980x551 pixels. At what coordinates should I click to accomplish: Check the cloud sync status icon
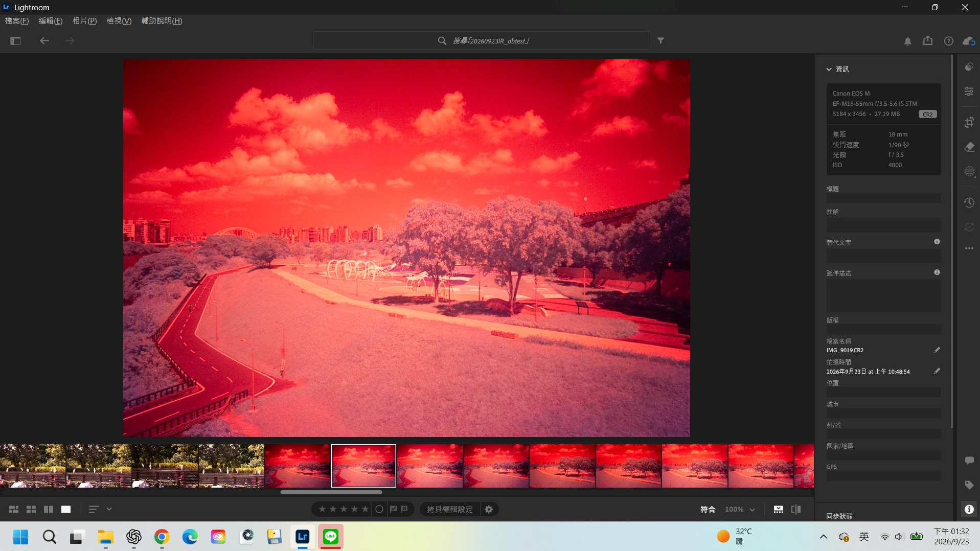click(969, 41)
